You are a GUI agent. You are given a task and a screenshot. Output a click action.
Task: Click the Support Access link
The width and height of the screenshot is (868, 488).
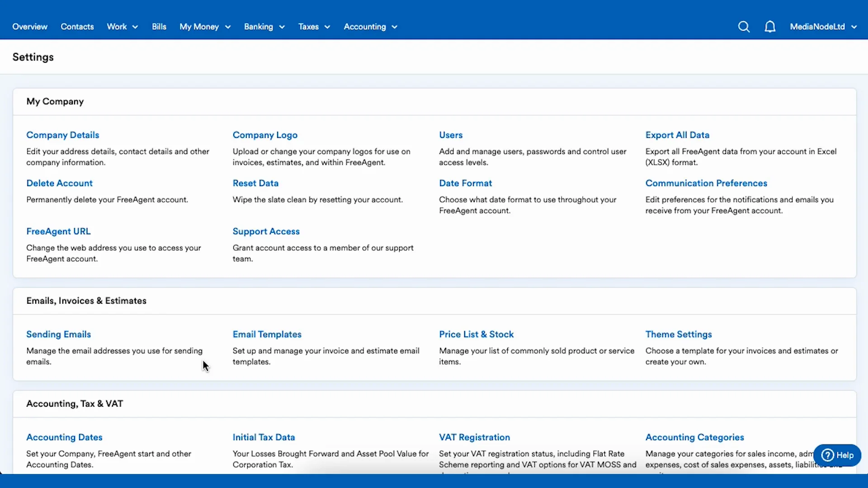click(x=266, y=231)
